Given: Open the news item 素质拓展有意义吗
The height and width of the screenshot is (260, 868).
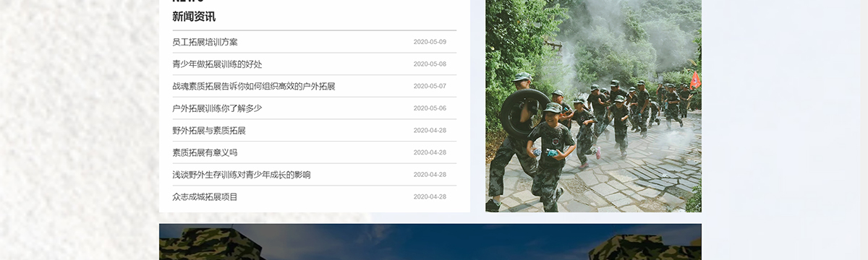Looking at the screenshot, I should click(205, 152).
